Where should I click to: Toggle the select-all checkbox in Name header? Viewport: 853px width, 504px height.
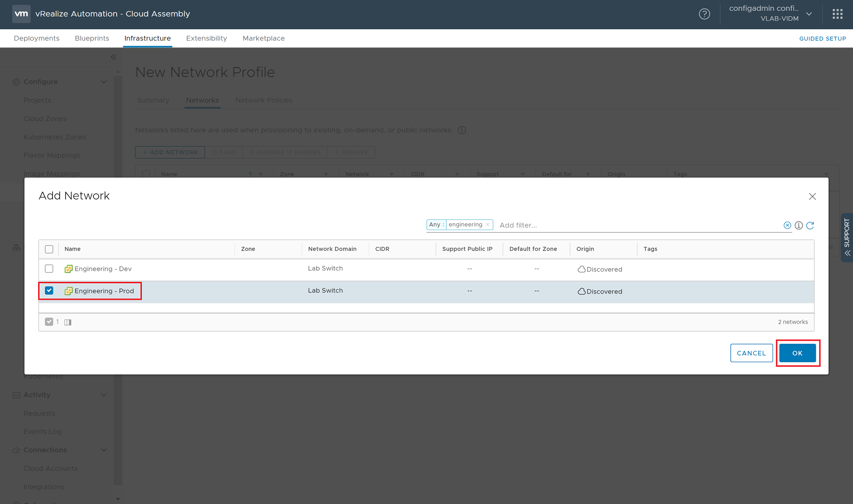49,249
